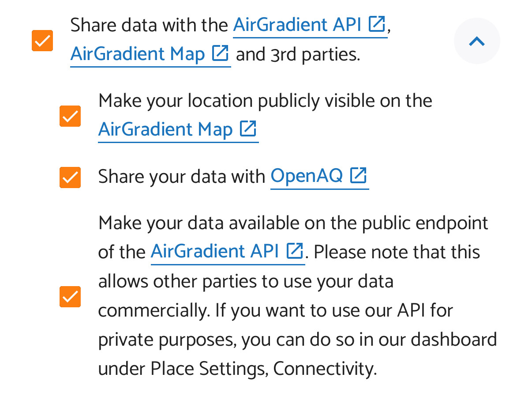Open AirGradient Map link before '3rd parties'
532x404 pixels.
[150, 54]
